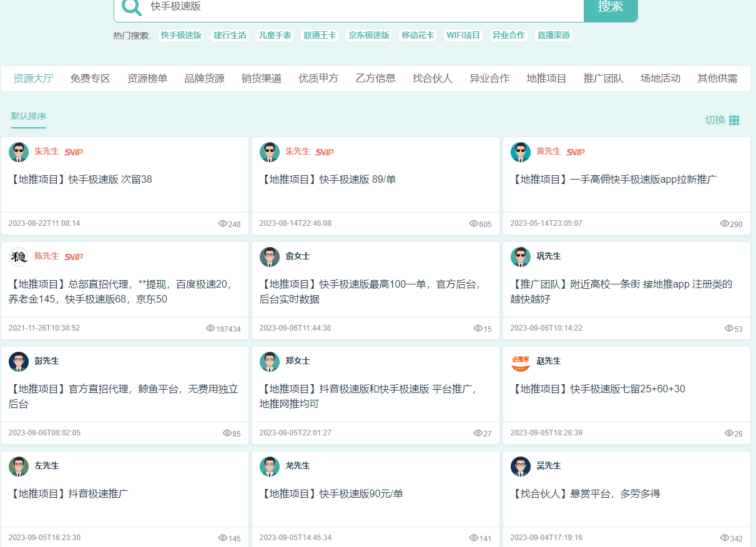
Task: Click SVIP badge next to 陈先生
Action: (74, 256)
